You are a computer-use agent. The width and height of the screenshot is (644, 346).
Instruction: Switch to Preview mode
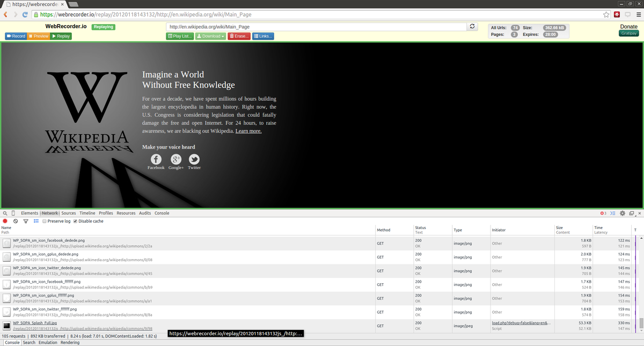(x=38, y=36)
